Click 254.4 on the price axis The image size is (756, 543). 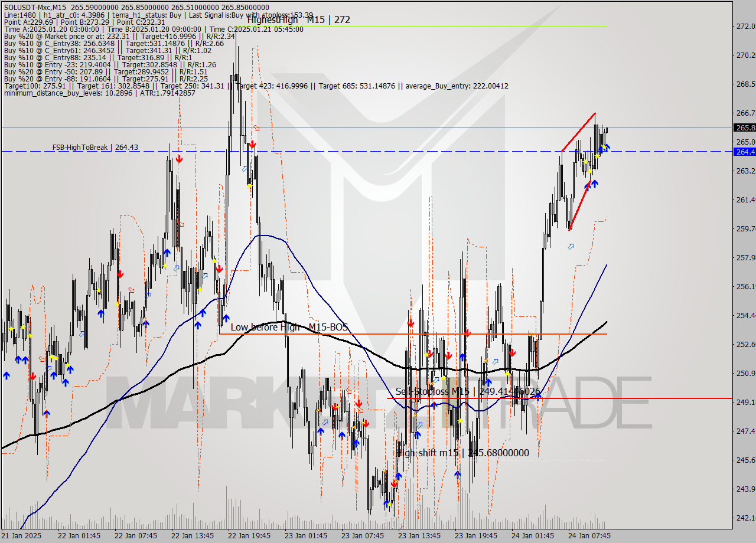[745, 315]
